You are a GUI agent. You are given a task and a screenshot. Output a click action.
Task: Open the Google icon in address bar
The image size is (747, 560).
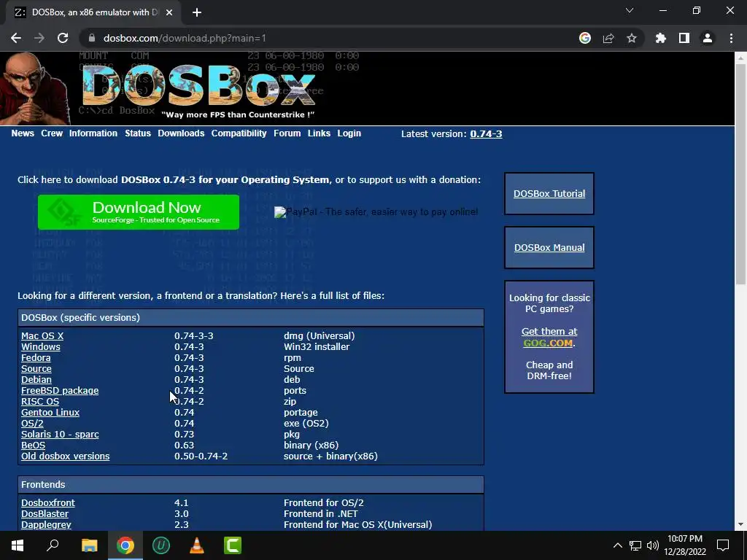coord(585,38)
